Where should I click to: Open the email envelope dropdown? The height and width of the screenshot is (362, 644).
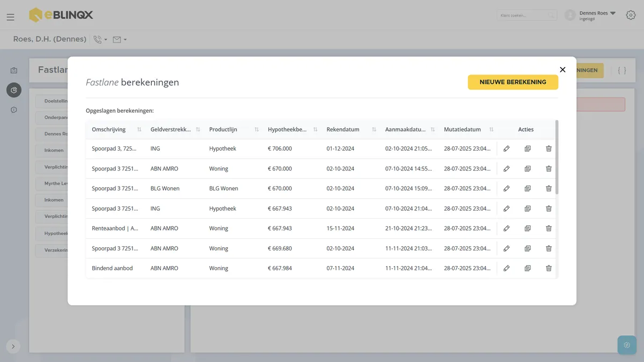point(120,39)
